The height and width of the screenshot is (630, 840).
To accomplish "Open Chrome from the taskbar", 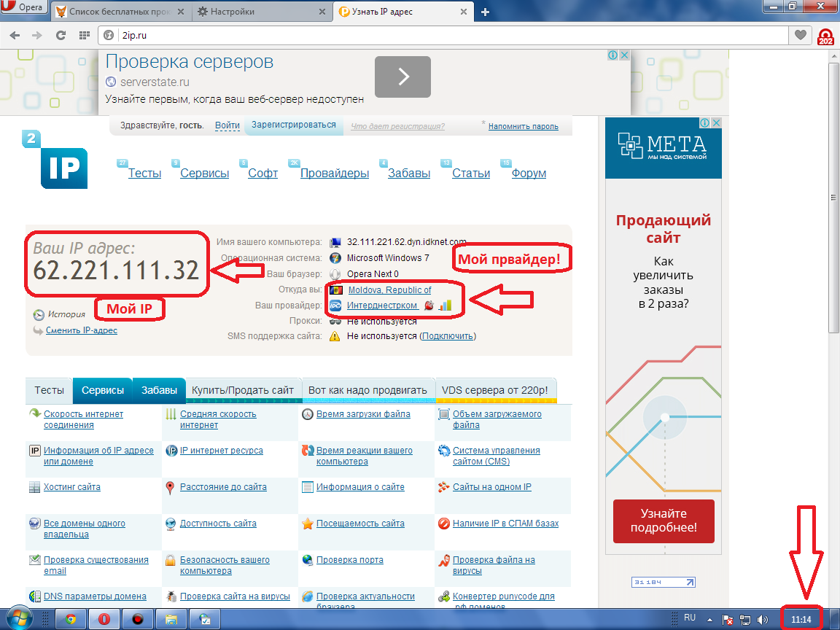I will [x=71, y=619].
